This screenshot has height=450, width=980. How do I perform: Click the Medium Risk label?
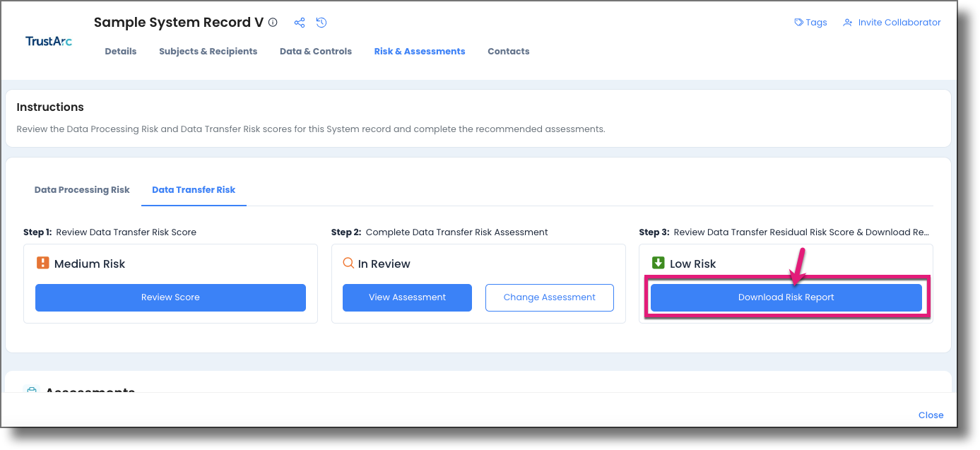click(x=90, y=264)
